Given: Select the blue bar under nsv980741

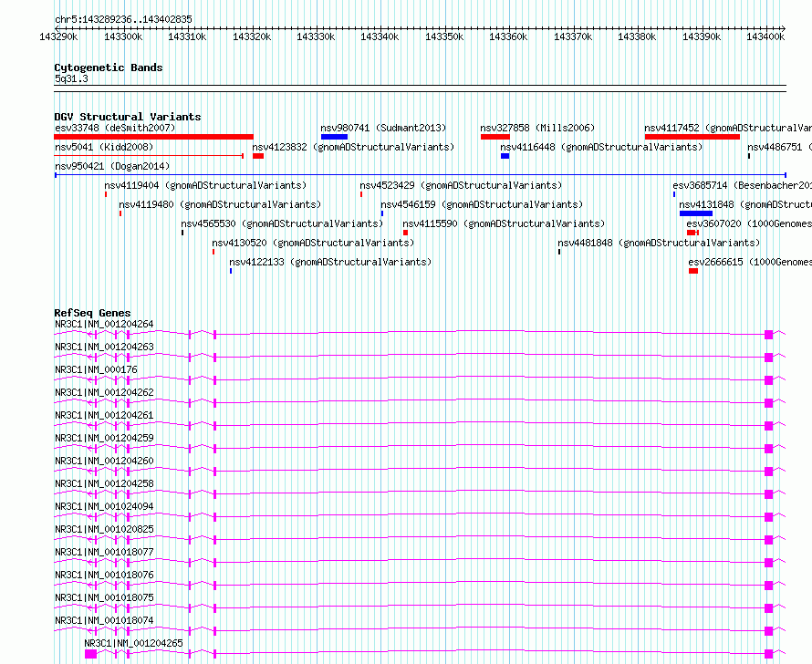Looking at the screenshot, I should pyautogui.click(x=334, y=137).
